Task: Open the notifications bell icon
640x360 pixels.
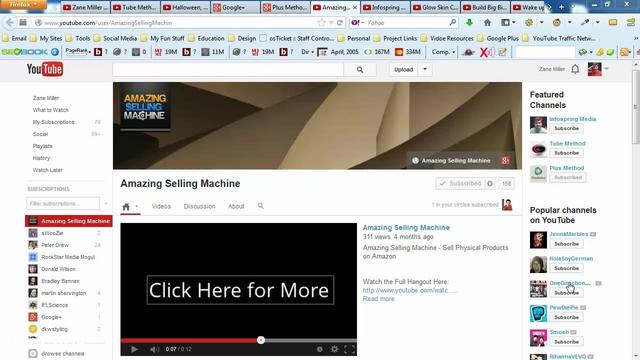Action: (575, 69)
